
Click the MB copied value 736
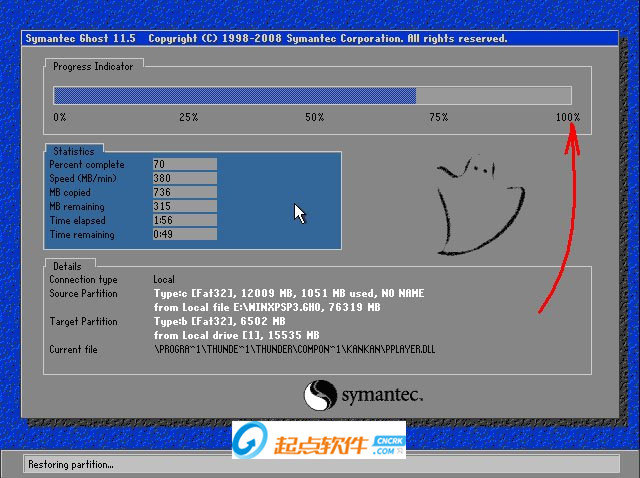click(x=185, y=192)
